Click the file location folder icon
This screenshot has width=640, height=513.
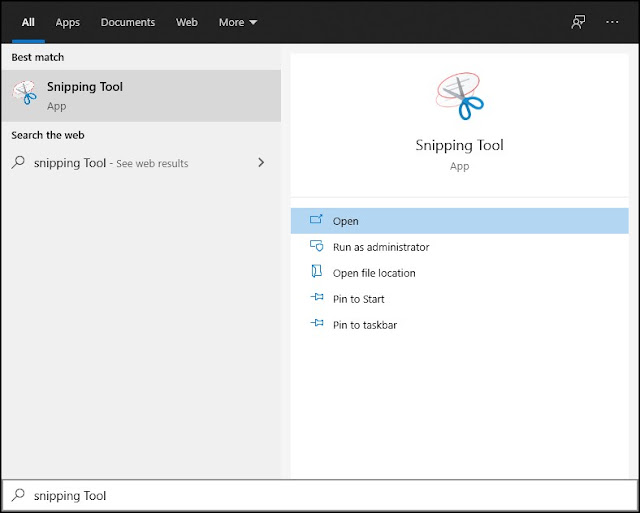pos(316,271)
